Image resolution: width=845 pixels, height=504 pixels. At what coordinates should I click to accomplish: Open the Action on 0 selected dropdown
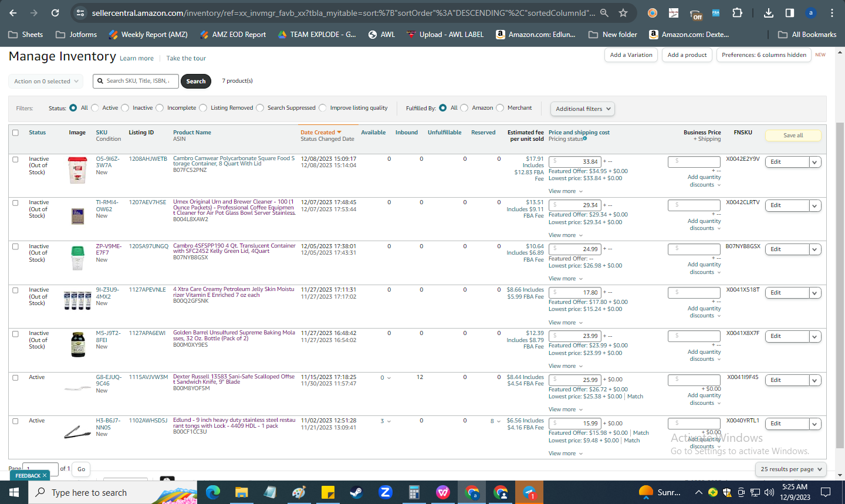[x=46, y=81]
